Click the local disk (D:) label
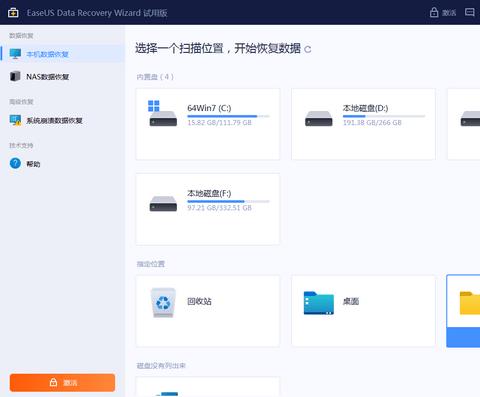This screenshot has width=480, height=397. (x=365, y=108)
